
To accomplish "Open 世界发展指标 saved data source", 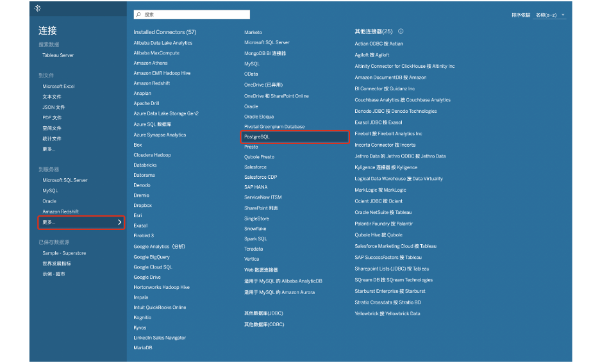I will pos(56,263).
